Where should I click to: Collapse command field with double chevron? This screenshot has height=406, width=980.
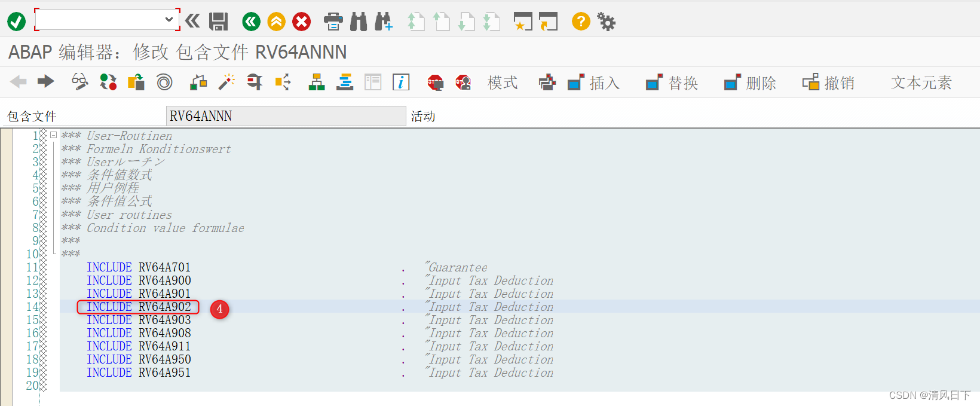tap(192, 22)
